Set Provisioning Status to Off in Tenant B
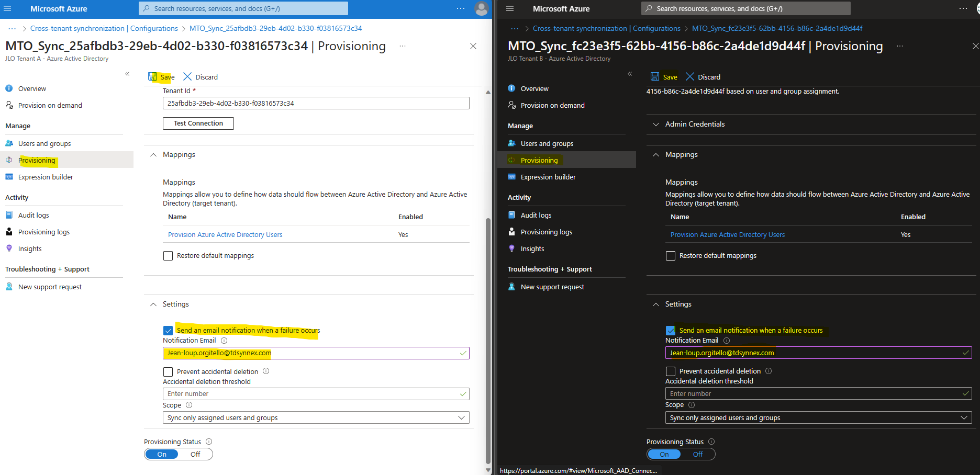The height and width of the screenshot is (475, 980). [698, 454]
